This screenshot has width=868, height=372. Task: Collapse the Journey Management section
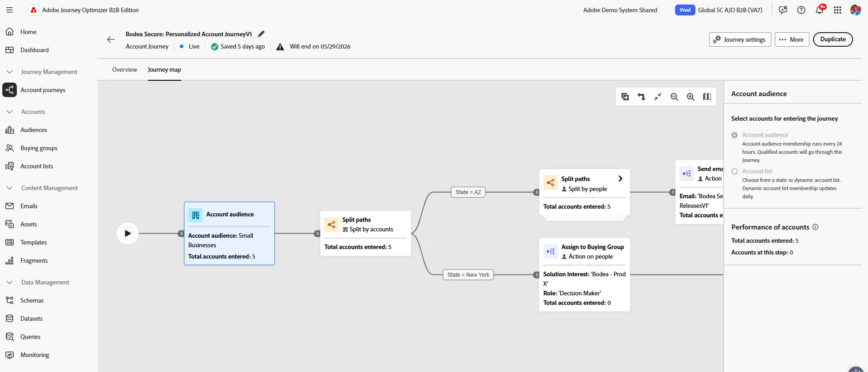click(x=10, y=72)
